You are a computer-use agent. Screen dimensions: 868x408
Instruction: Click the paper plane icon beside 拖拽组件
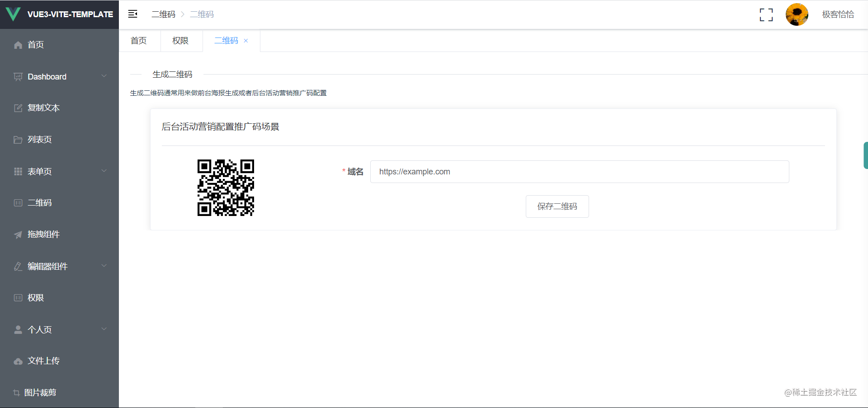[x=18, y=234]
